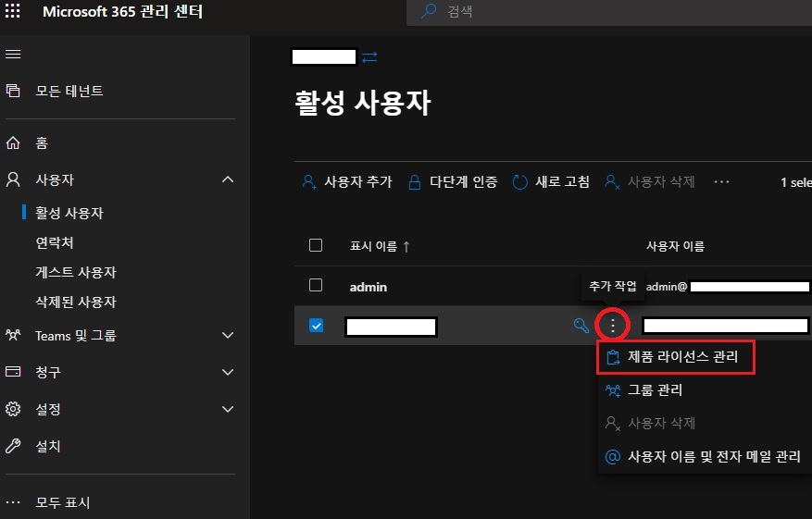The width and height of the screenshot is (812, 519).
Task: Click 모두 표시 to show all
Action: (63, 502)
